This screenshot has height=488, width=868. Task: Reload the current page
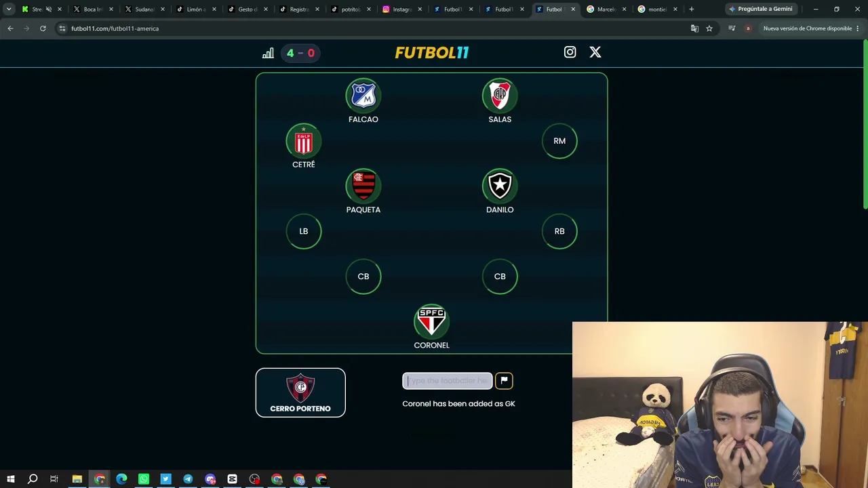coord(43,28)
